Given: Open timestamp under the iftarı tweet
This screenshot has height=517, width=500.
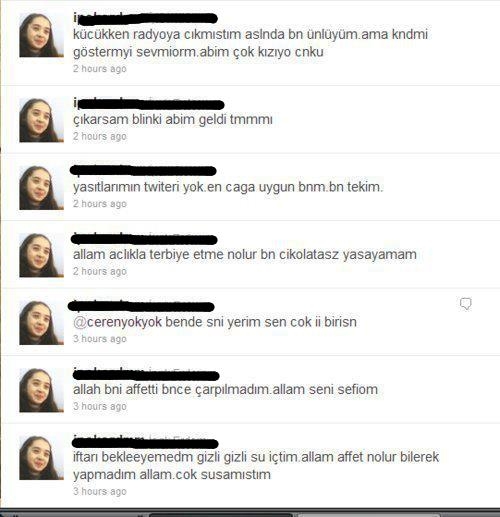Looking at the screenshot, I should click(x=100, y=491).
